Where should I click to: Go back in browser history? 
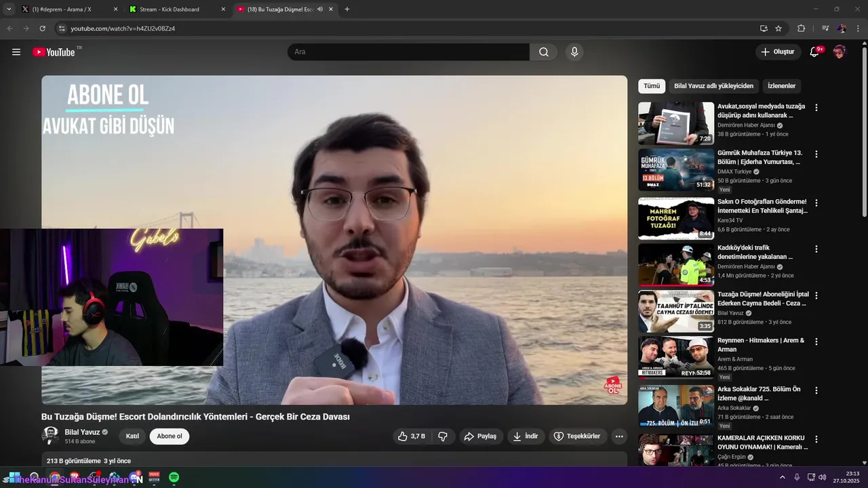click(x=10, y=28)
